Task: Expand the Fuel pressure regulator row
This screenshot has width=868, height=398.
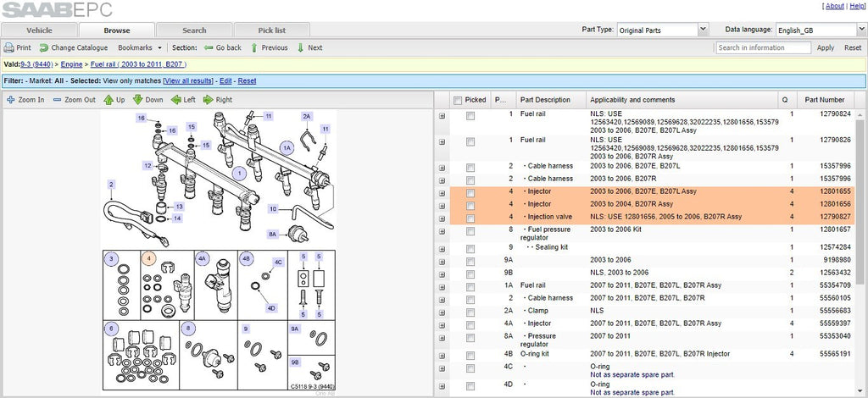Action: (x=442, y=231)
